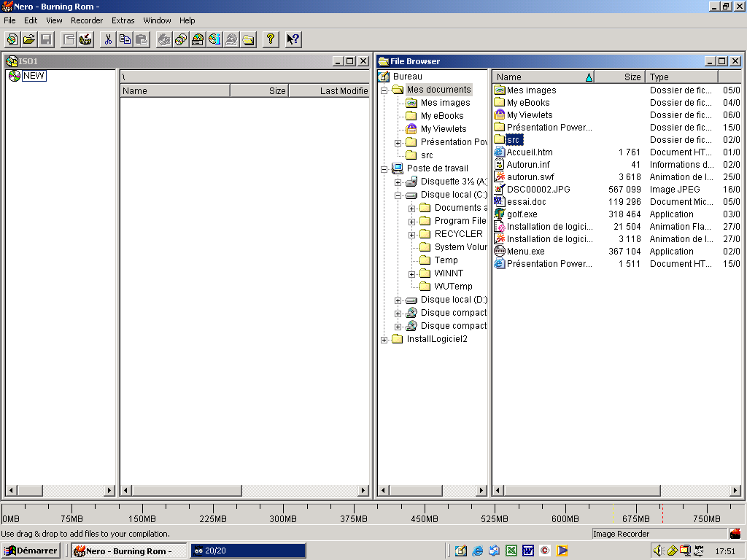Select the Accueil.htm file
This screenshot has width=747, height=560.
tap(530, 152)
